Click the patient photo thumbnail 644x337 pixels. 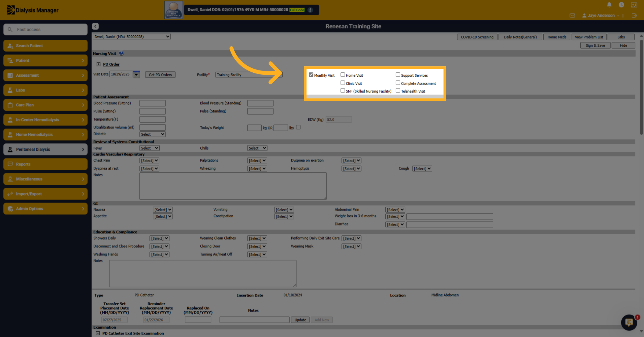174,10
